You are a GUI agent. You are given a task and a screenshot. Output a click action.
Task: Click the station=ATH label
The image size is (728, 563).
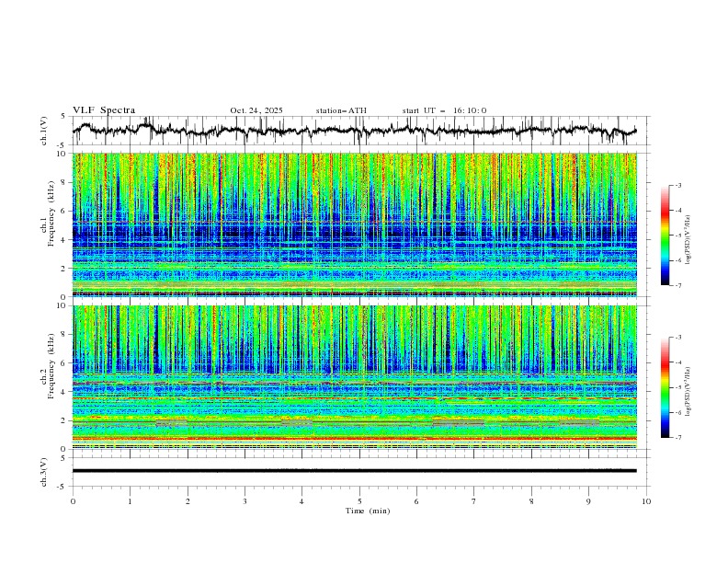(341, 110)
